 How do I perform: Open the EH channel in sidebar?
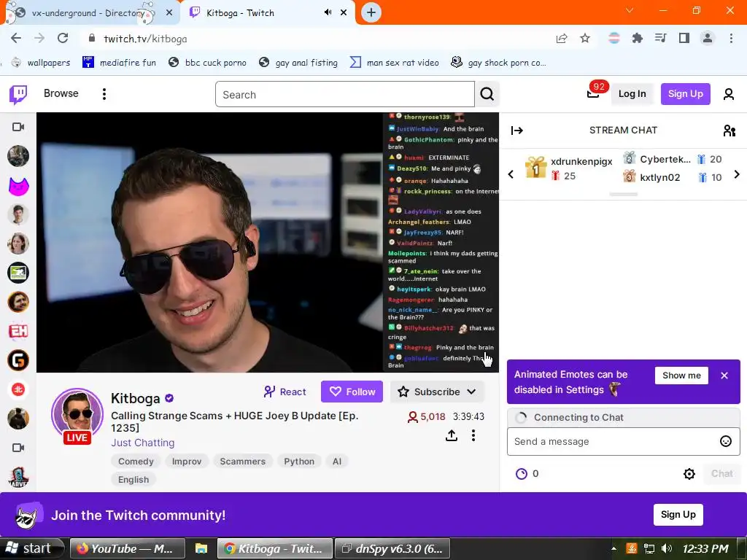click(x=18, y=331)
